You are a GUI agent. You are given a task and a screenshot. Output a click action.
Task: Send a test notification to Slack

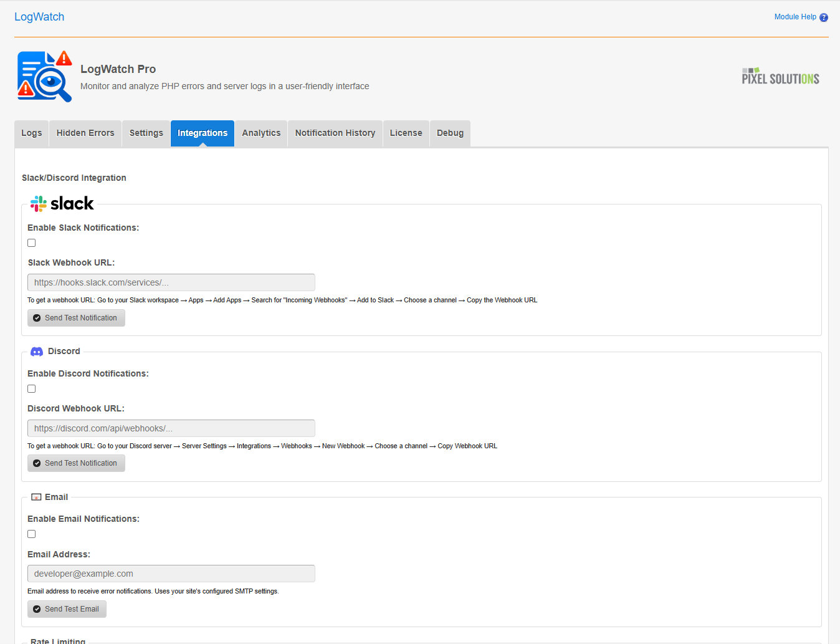(x=76, y=318)
